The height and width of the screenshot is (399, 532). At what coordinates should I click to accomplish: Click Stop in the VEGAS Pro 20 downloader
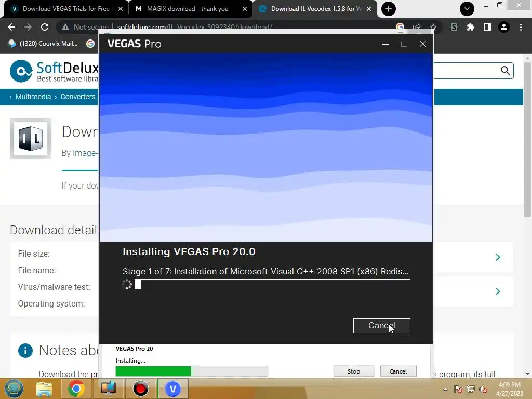point(353,371)
